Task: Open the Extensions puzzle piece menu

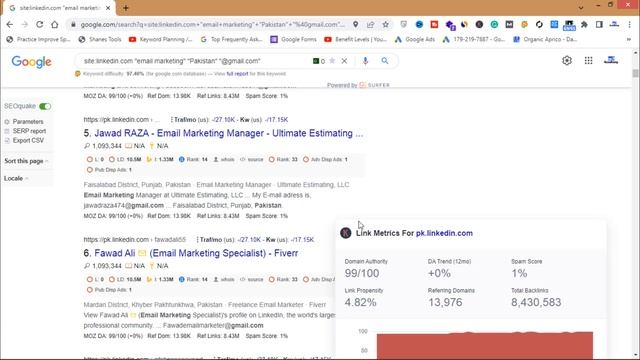Action: (x=584, y=24)
